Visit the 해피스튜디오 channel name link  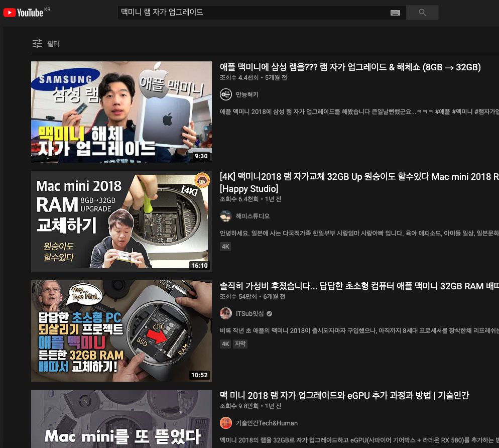(x=253, y=216)
